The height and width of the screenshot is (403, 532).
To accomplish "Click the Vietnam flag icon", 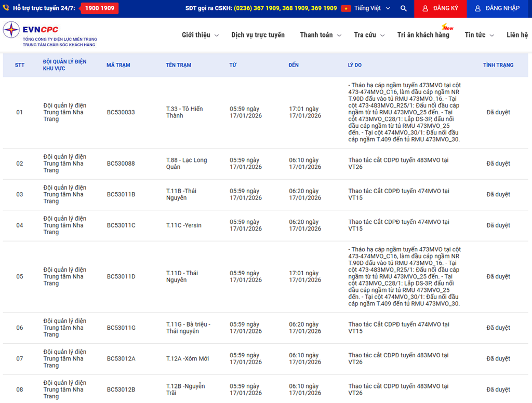I will coord(346,9).
